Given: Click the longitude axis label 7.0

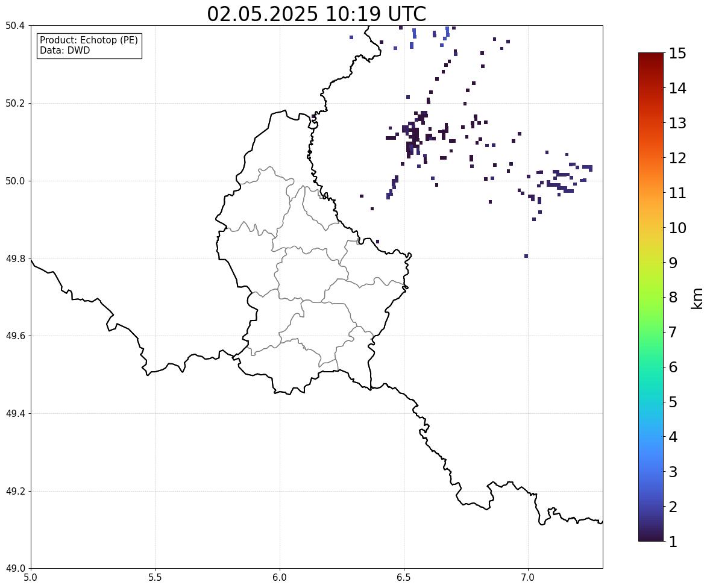Looking at the screenshot, I should point(528,578).
